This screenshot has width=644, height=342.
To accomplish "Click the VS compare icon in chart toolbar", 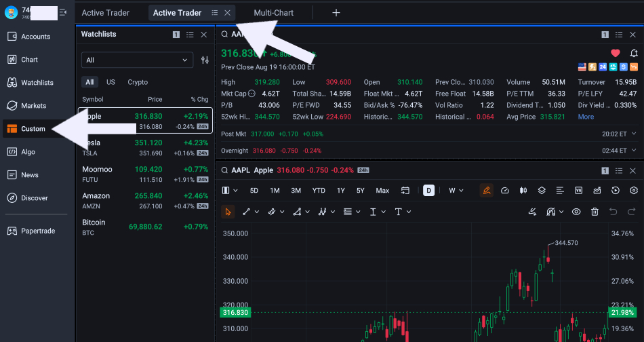I will (578, 190).
